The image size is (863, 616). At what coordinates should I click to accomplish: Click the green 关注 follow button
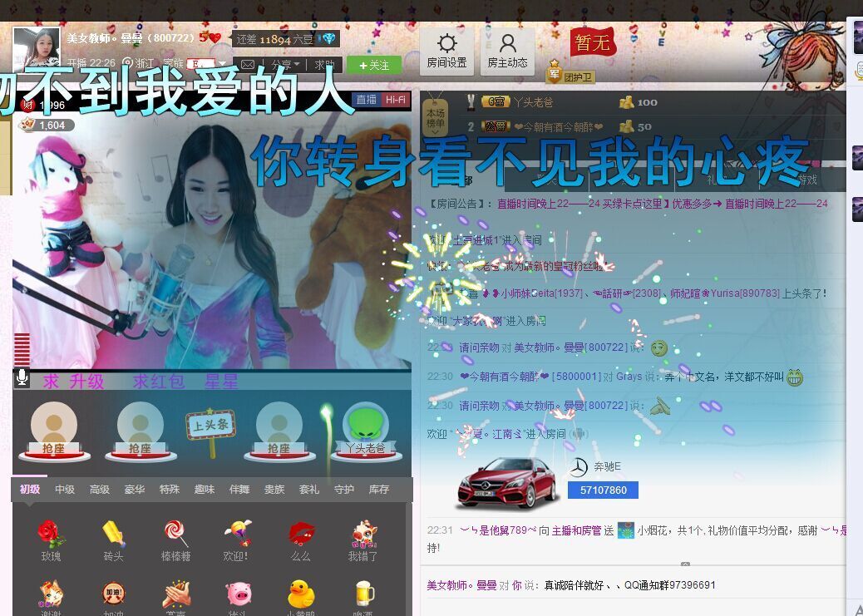[374, 65]
